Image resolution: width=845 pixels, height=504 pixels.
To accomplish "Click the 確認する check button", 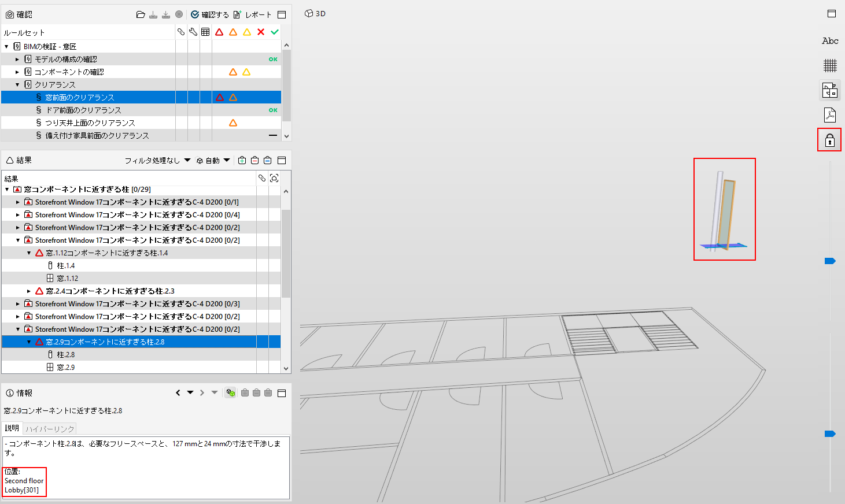I will coord(210,14).
